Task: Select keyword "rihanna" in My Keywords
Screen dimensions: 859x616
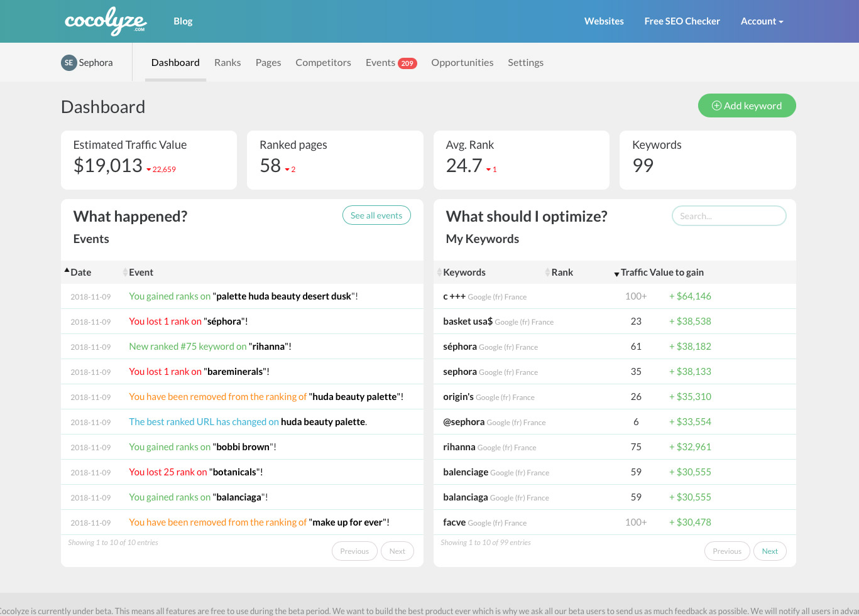Action: tap(459, 447)
